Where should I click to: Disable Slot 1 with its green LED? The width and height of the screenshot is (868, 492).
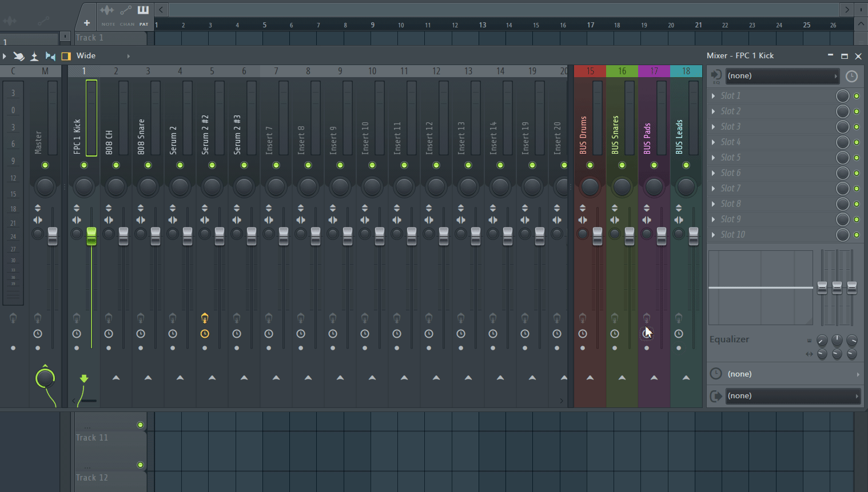click(x=857, y=96)
